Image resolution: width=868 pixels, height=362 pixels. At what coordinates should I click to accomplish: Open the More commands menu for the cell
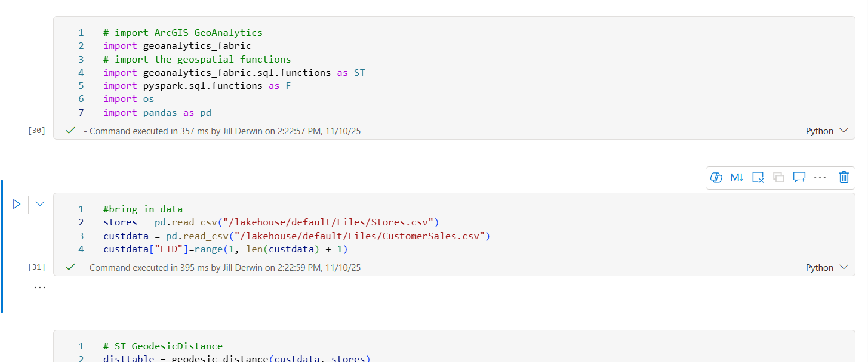click(x=820, y=177)
